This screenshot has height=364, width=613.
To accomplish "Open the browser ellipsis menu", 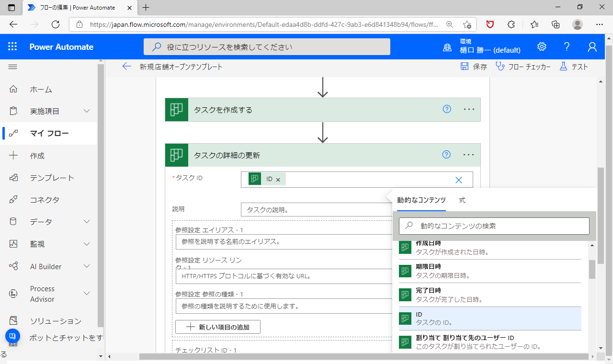I will (600, 24).
